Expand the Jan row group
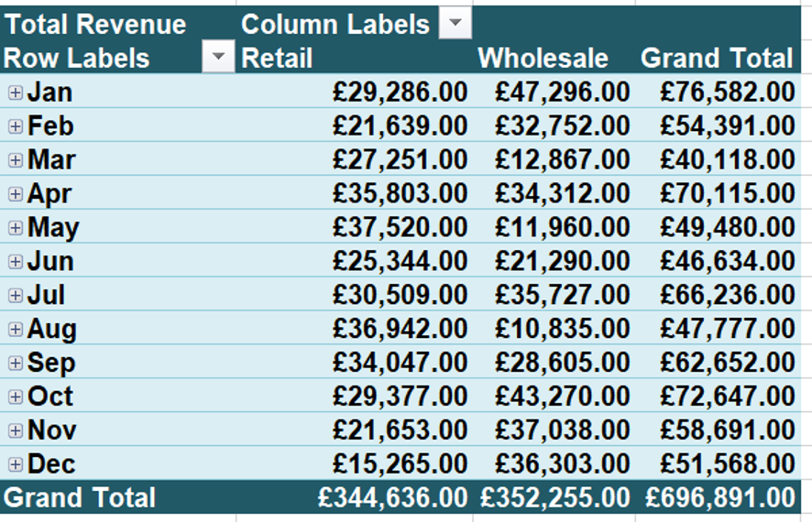 click(x=15, y=92)
